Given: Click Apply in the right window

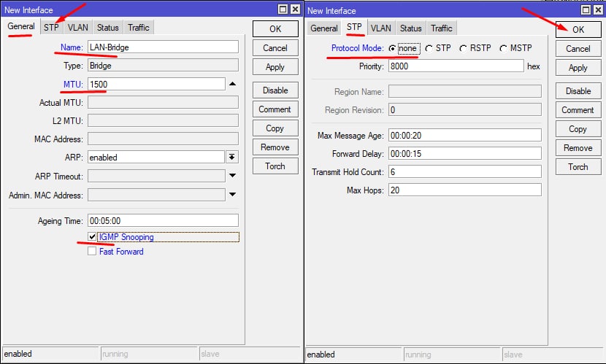Looking at the screenshot, I should (x=578, y=68).
